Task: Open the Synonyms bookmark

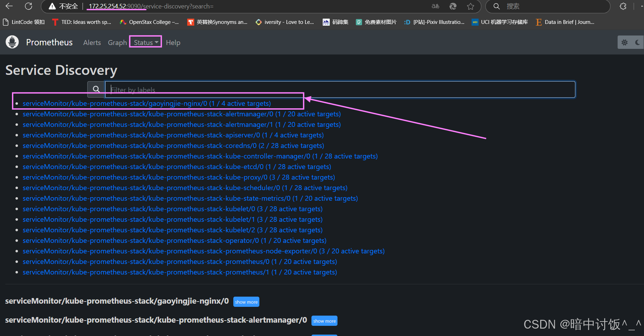Action: [217, 22]
